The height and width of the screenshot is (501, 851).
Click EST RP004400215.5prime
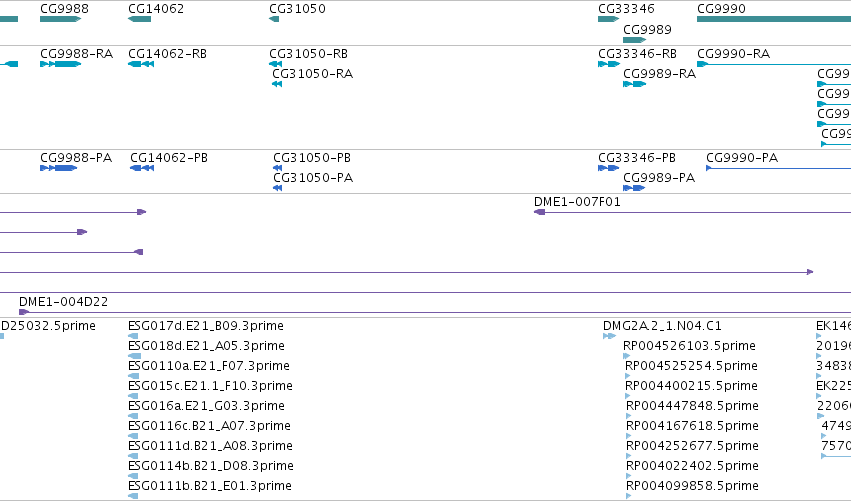coord(691,386)
